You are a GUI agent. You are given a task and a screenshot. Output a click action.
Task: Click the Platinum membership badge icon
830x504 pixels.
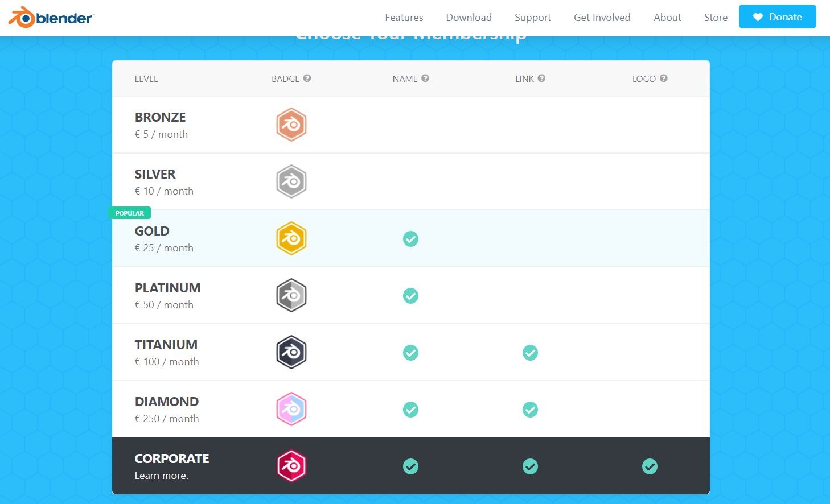[291, 295]
